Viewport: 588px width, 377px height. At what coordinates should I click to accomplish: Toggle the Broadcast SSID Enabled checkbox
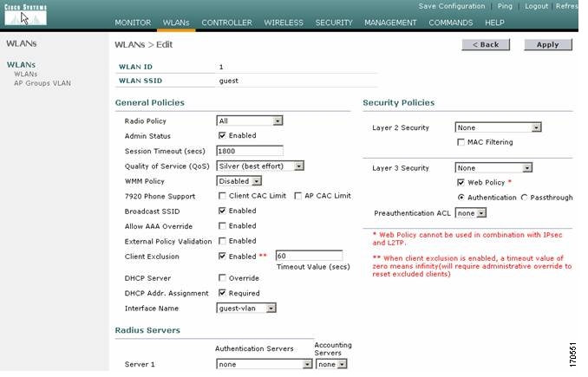222,211
